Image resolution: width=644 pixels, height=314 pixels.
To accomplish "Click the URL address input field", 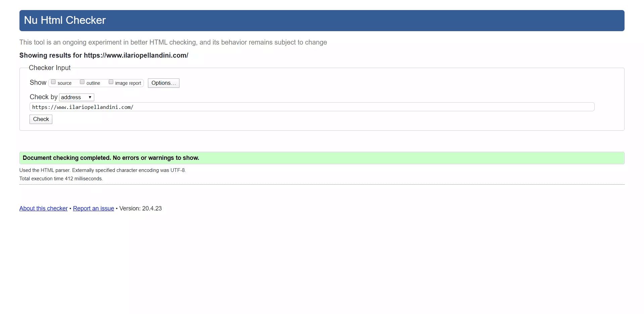I will (312, 107).
